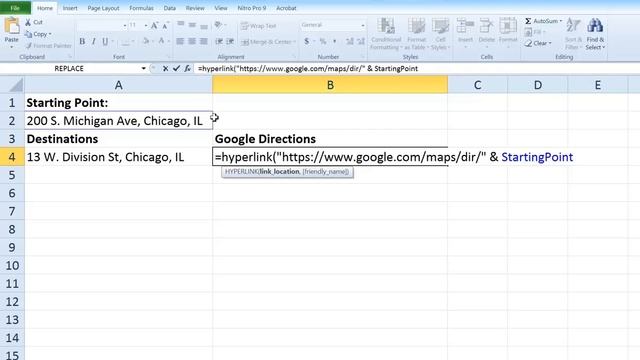Click the Fill button in Editing group
Viewport: 640px width, 360px height.
(534, 32)
